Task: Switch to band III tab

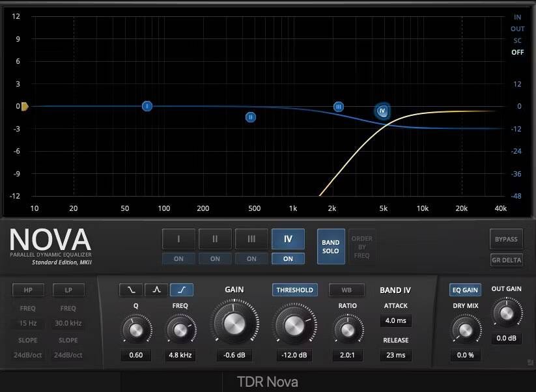Action: tap(251, 239)
